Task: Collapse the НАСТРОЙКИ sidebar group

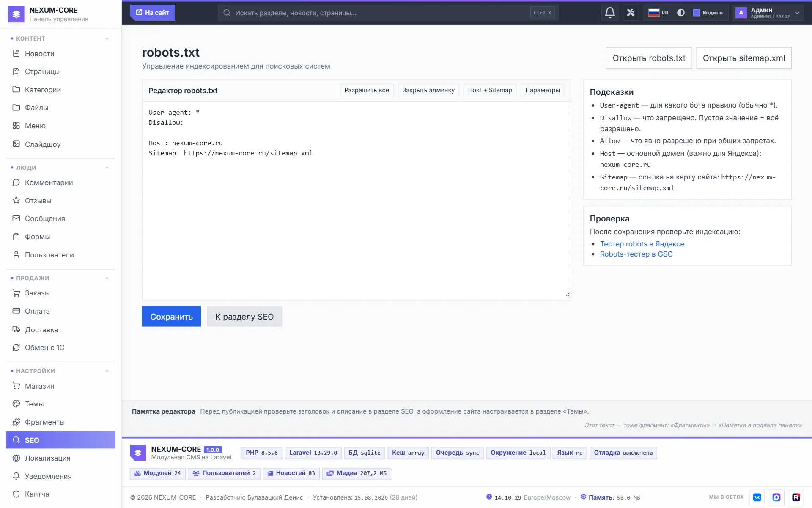Action: point(107,371)
